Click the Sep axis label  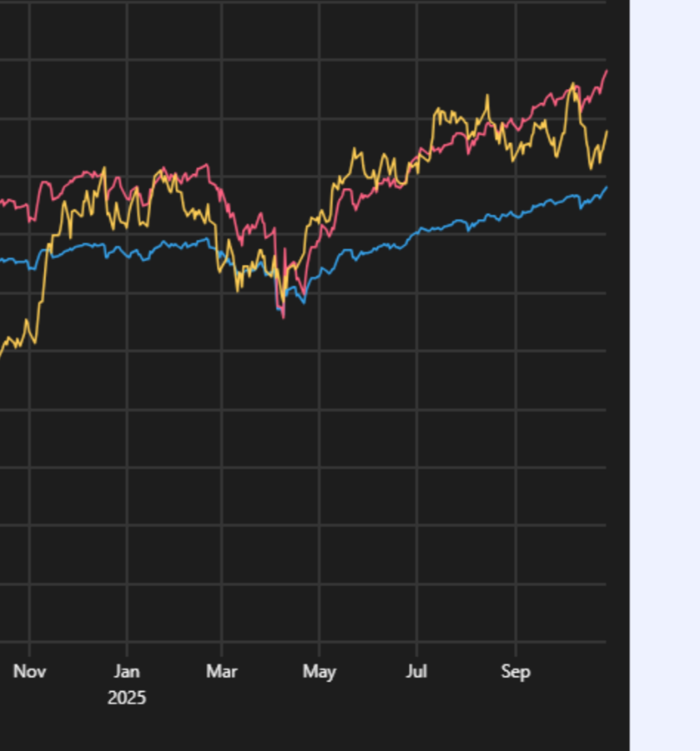tap(516, 672)
